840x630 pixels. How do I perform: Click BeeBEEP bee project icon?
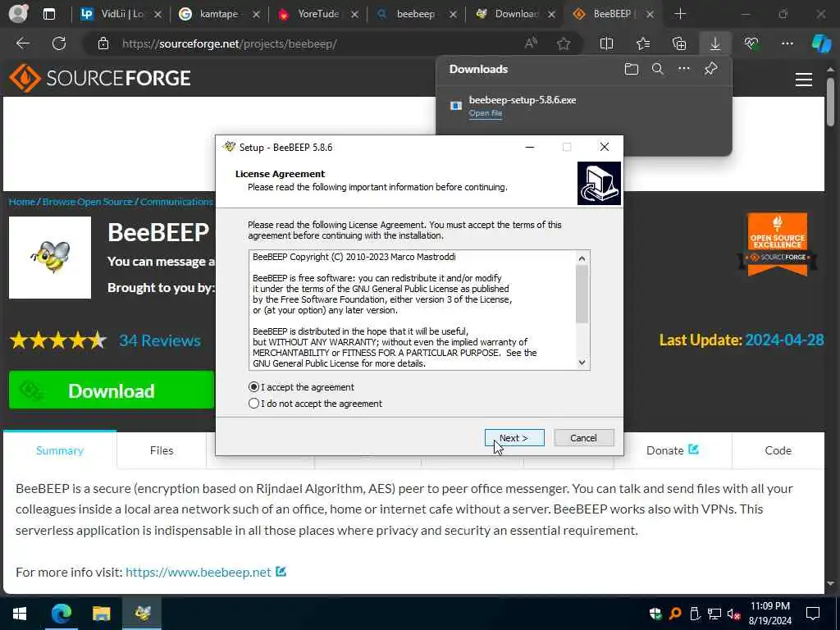coord(50,257)
